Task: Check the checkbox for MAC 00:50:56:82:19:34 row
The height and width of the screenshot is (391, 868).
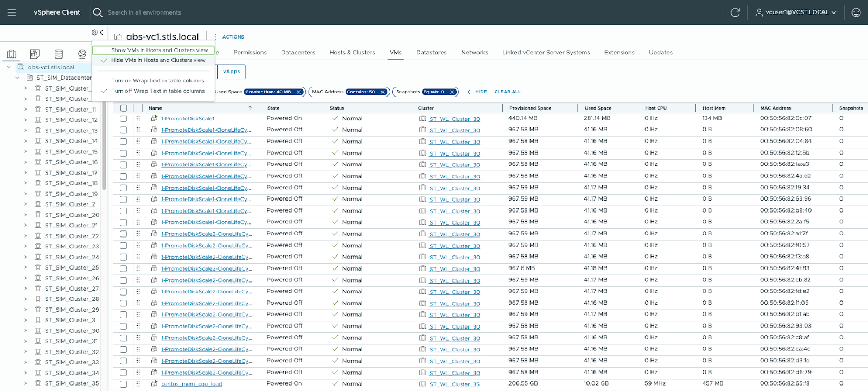Action: pyautogui.click(x=124, y=188)
